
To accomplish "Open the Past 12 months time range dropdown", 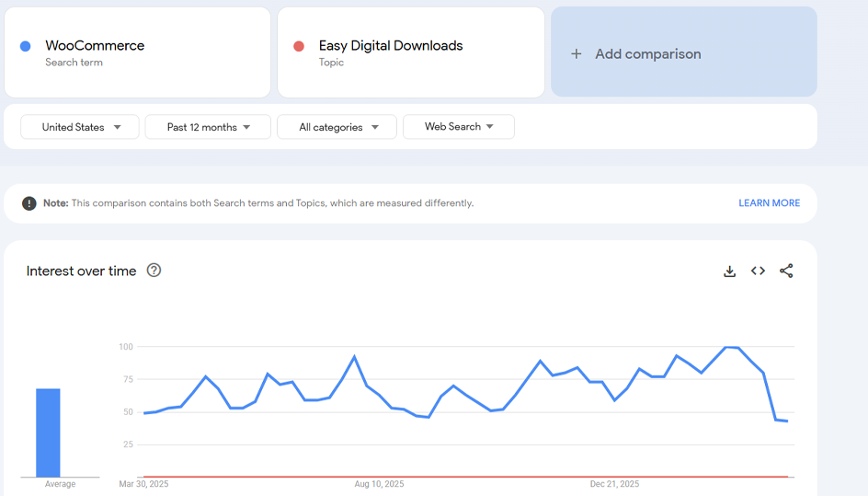I will [208, 127].
